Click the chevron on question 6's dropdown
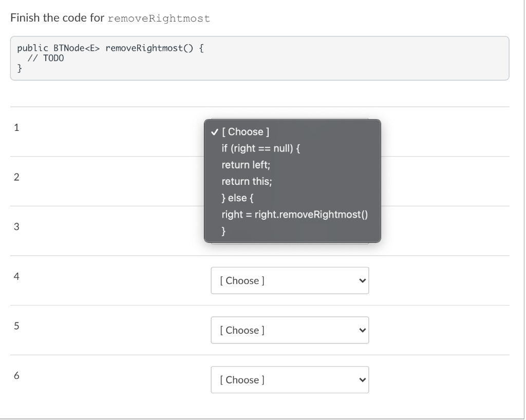The width and height of the screenshot is (526, 420). [361, 379]
